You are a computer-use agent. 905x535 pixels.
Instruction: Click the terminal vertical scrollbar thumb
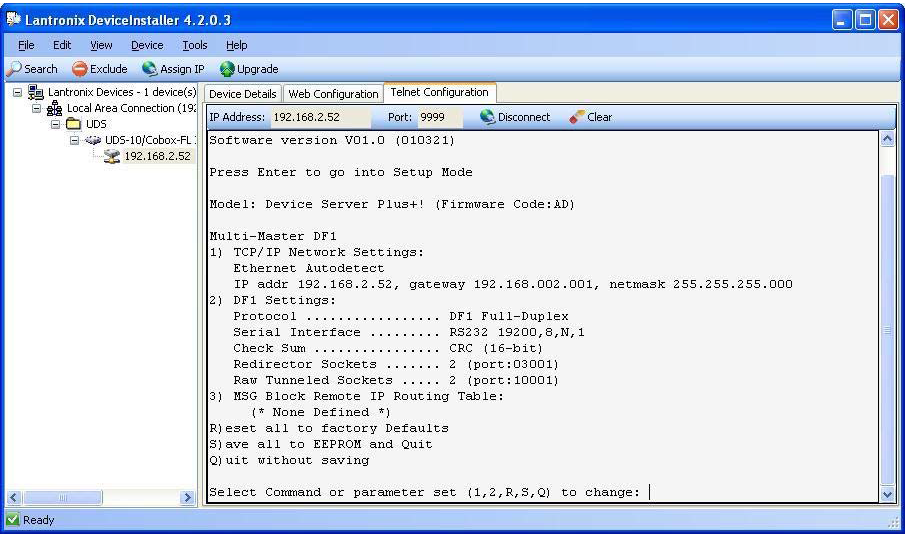[887, 329]
